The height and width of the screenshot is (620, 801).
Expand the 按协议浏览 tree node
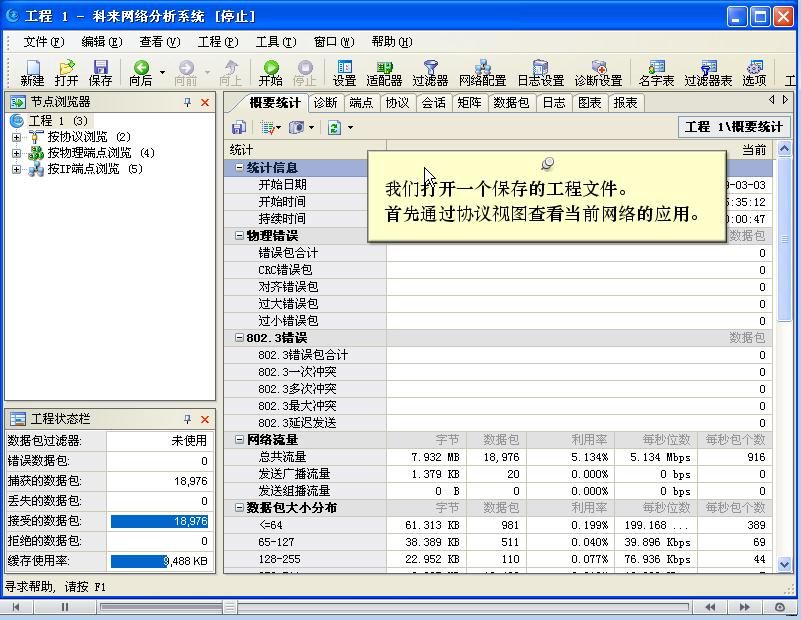(x=17, y=137)
